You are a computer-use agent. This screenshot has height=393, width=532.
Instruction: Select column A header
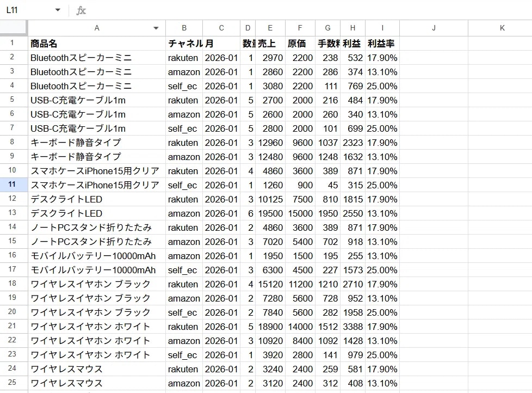97,28
